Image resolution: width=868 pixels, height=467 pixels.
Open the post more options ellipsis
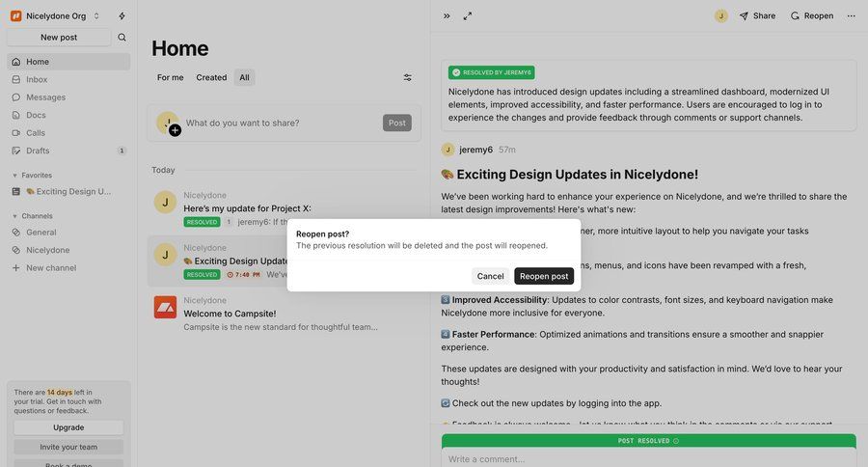(852, 16)
